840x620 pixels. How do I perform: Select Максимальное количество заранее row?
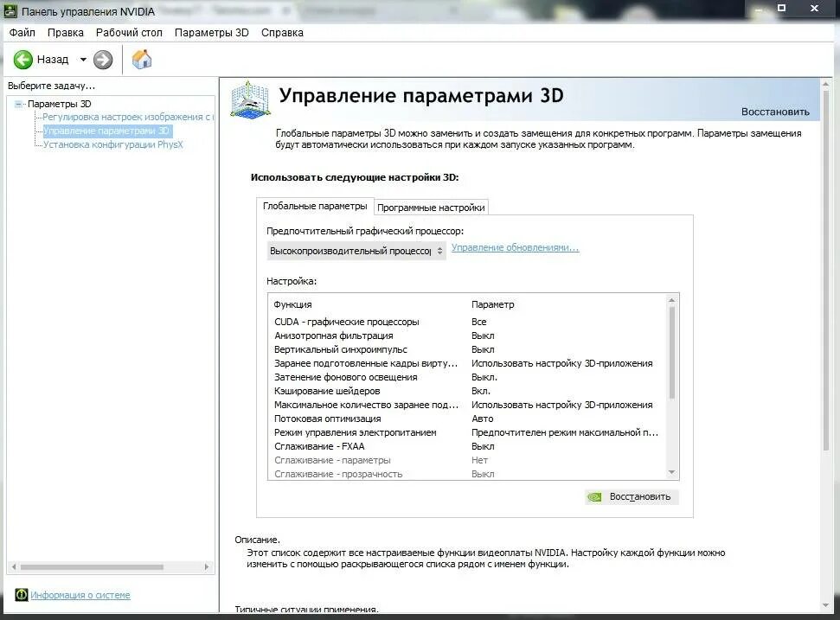click(x=468, y=406)
